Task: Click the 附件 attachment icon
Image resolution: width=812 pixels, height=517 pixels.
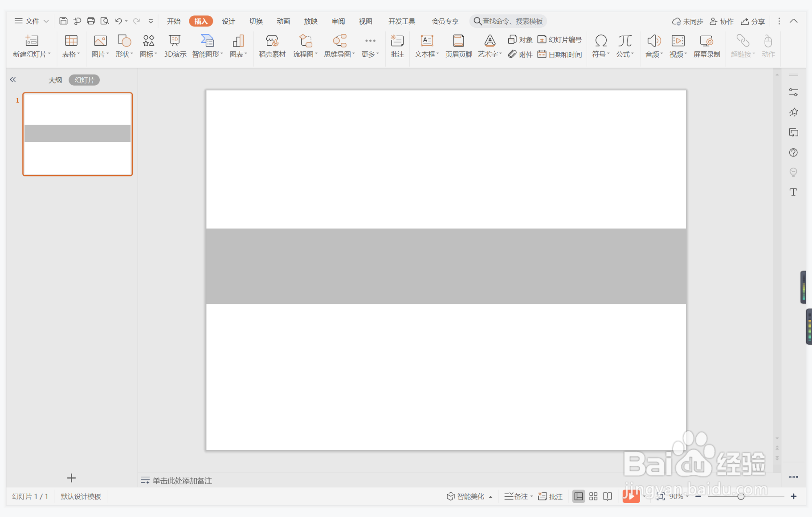Action: point(520,54)
